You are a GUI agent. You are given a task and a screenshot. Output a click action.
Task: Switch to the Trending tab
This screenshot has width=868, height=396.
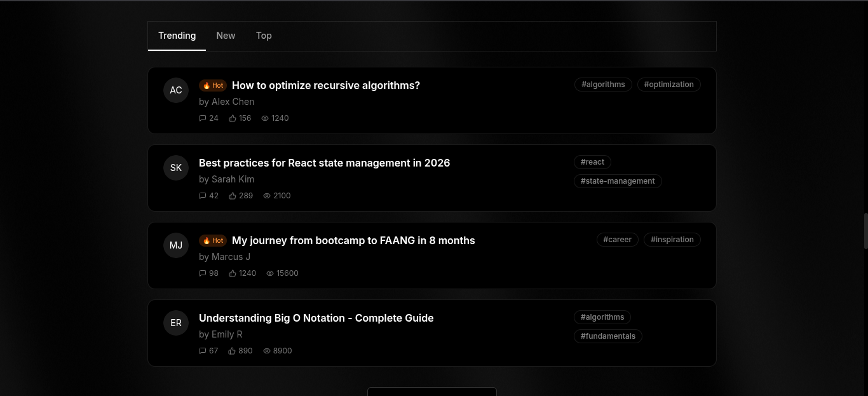[x=177, y=36]
